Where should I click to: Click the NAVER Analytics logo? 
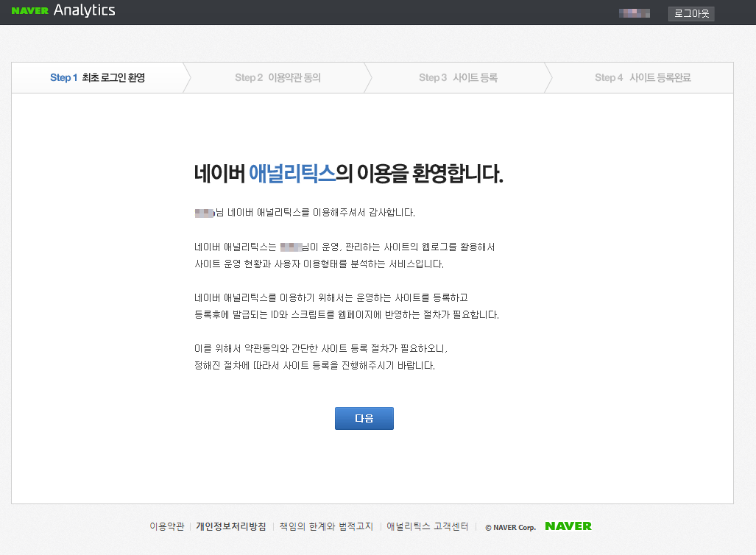(63, 10)
